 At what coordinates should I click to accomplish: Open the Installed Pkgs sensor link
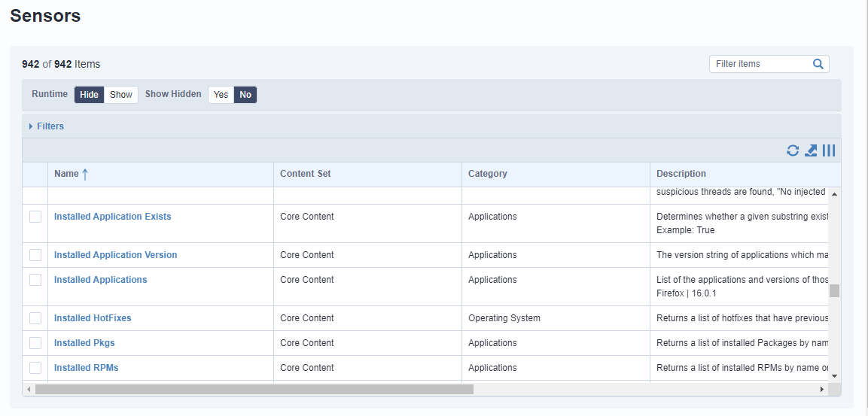[x=84, y=343]
